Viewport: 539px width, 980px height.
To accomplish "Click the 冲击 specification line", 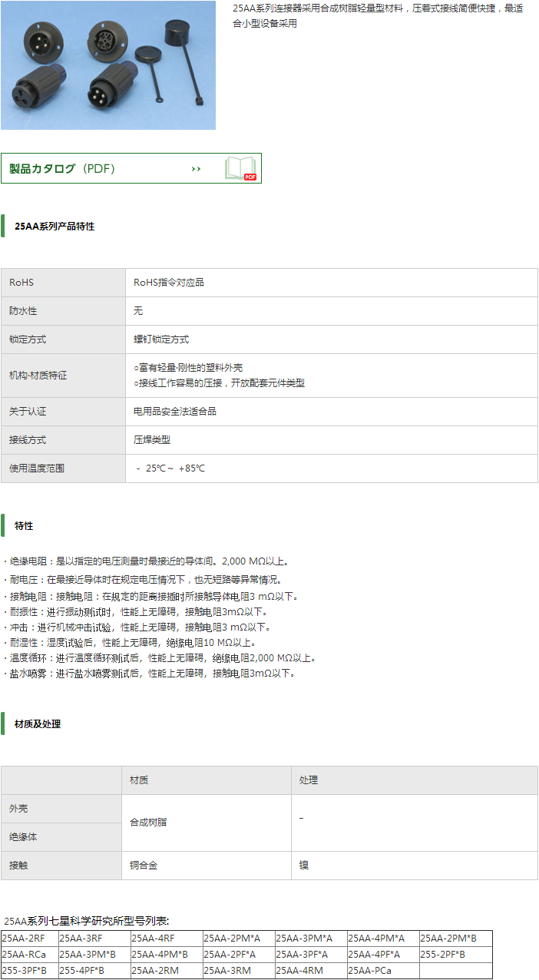I will 137,627.
